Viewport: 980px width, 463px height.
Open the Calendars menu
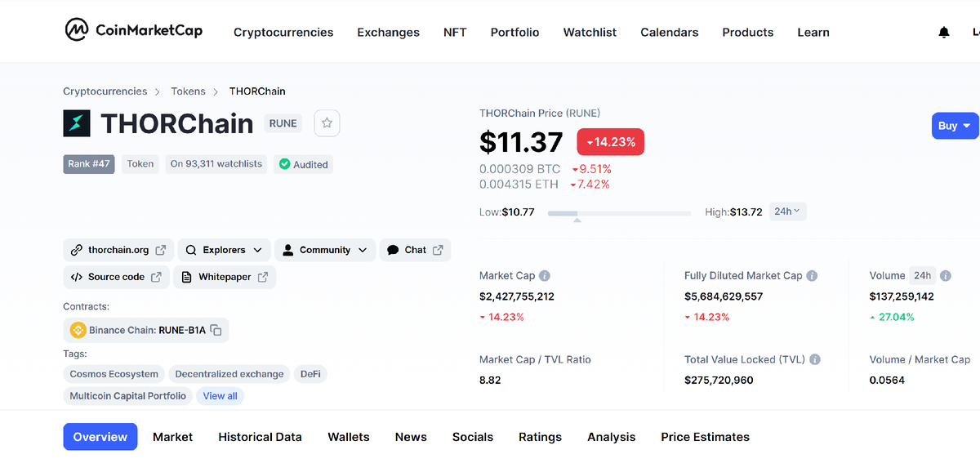coord(670,33)
